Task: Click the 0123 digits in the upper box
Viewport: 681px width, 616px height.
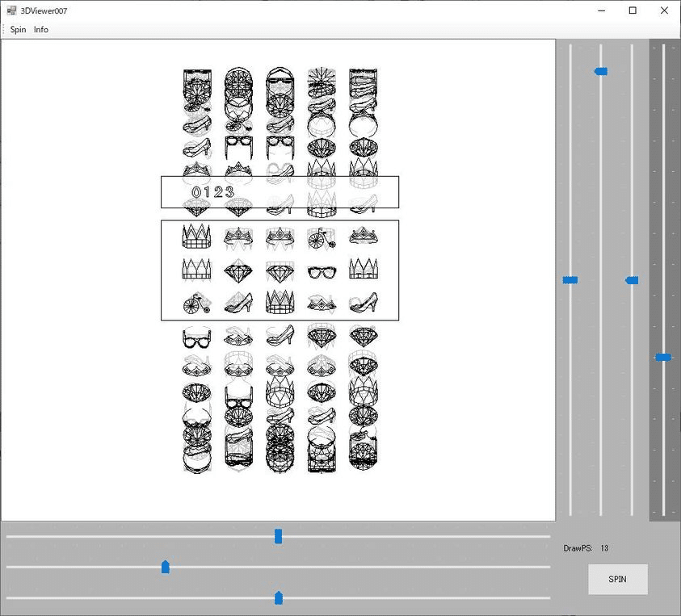Action: click(x=212, y=192)
